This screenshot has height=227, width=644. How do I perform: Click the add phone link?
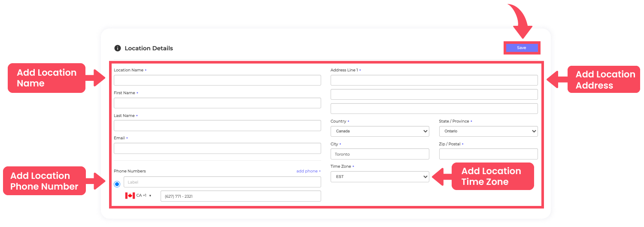coord(308,171)
